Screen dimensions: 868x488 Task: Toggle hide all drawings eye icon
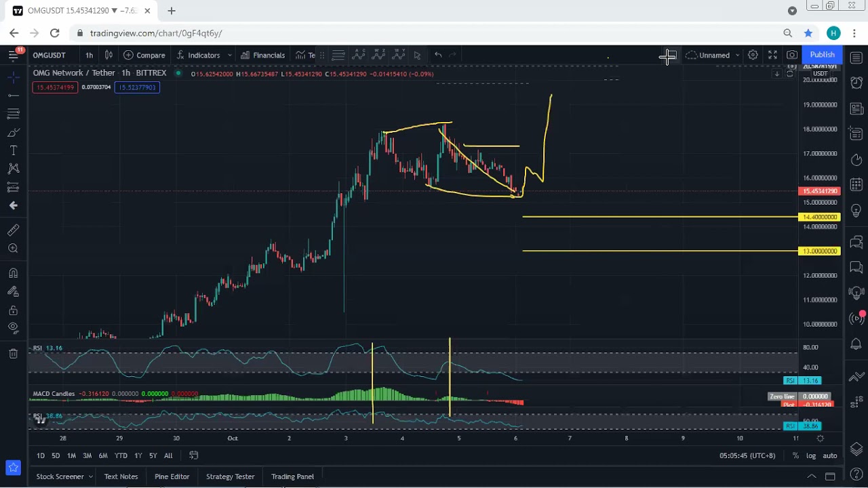click(13, 328)
